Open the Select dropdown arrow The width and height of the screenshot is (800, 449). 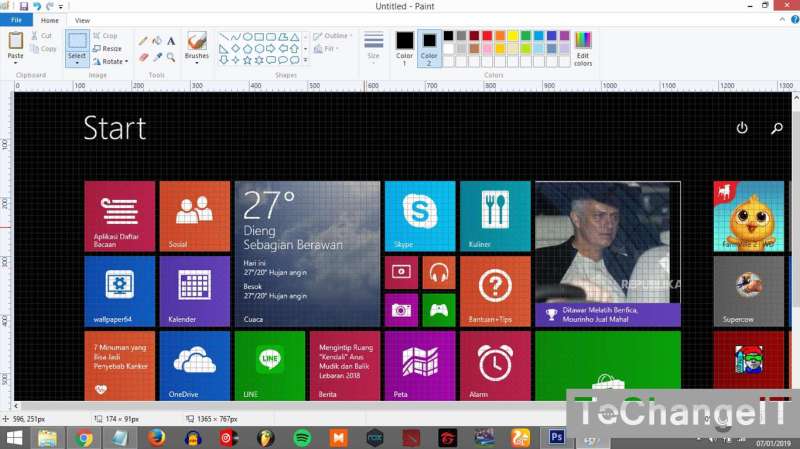pos(77,63)
